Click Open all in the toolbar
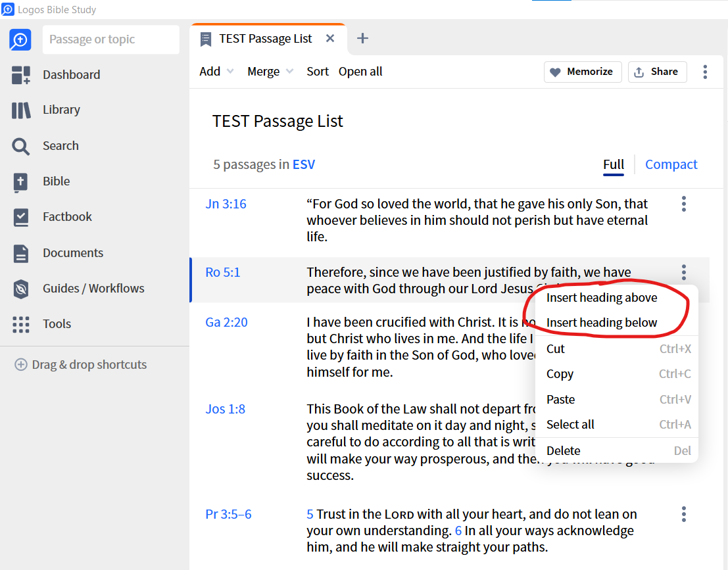728x570 pixels. tap(360, 72)
